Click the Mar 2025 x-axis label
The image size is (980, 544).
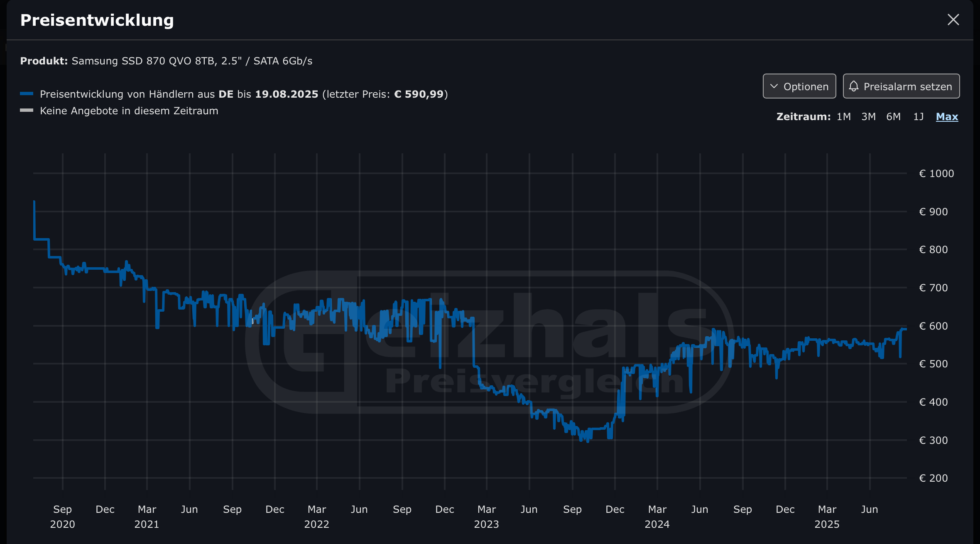pos(827,517)
